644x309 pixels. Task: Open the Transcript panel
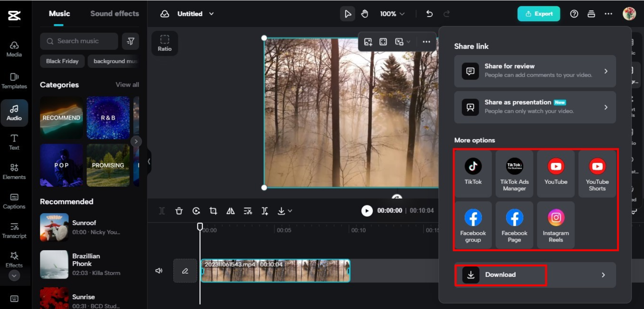coord(15,230)
